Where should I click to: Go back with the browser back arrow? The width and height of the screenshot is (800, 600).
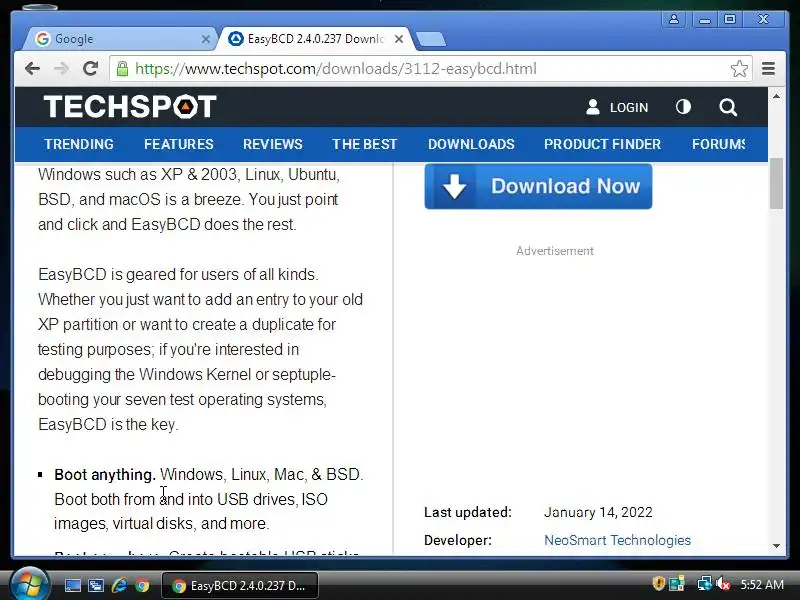pos(33,68)
